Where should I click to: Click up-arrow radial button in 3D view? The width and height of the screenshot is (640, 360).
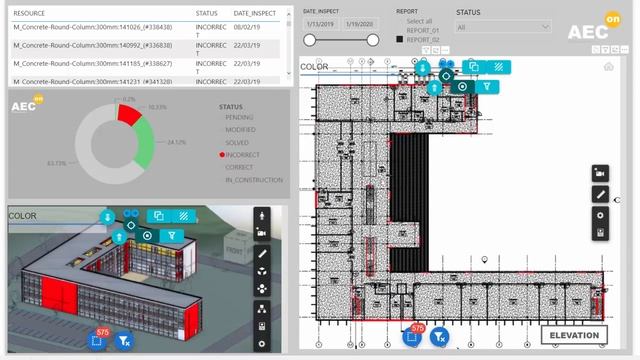pyautogui.click(x=119, y=236)
